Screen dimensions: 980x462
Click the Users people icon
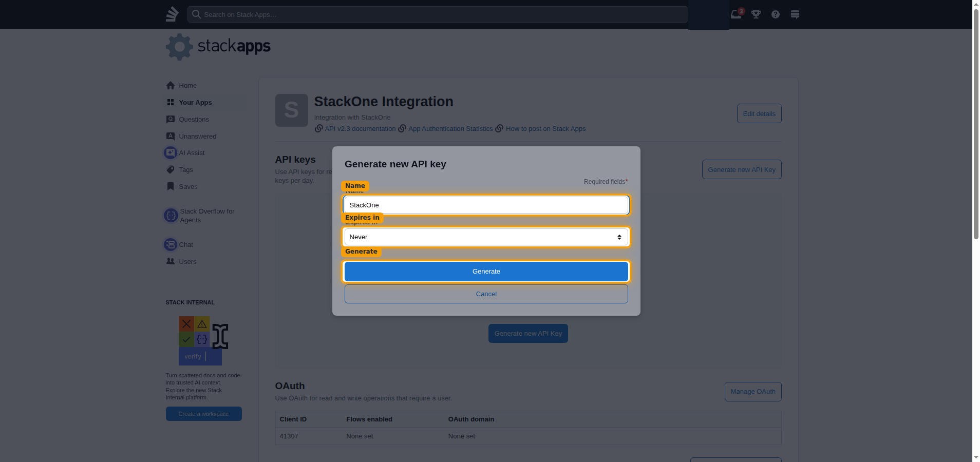[x=171, y=261]
